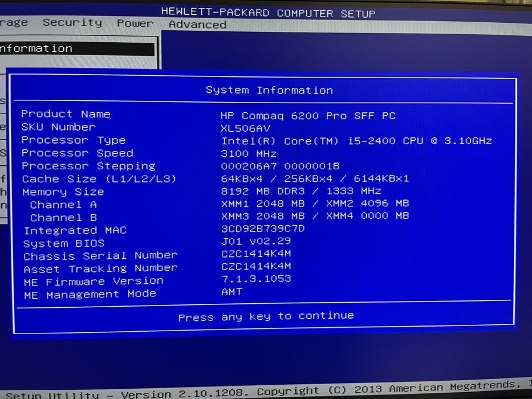Click the 'Asset Tracking Number' label
Screen dimensions: 532x399
click(100, 268)
